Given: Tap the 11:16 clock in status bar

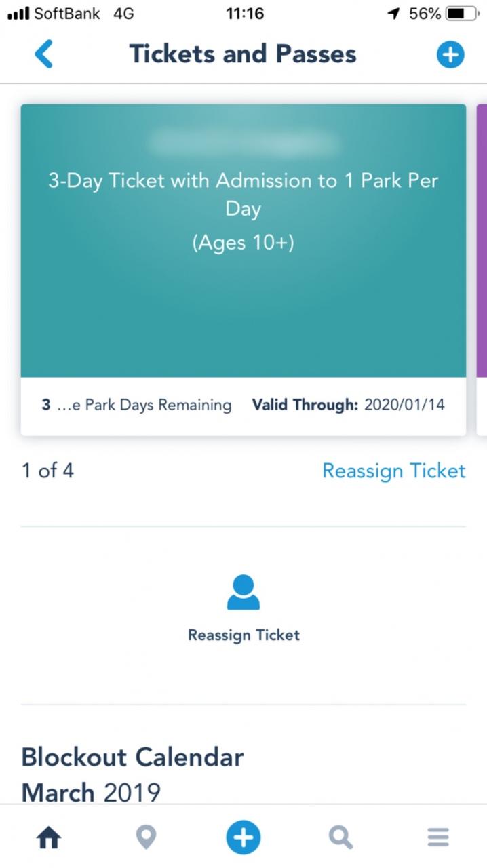Looking at the screenshot, I should pos(244,14).
